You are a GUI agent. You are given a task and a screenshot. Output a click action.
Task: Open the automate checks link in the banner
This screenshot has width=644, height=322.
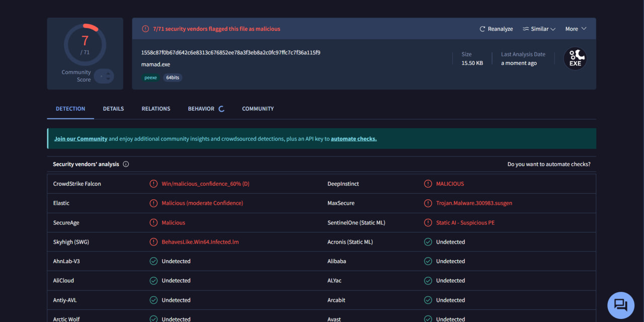pyautogui.click(x=354, y=139)
